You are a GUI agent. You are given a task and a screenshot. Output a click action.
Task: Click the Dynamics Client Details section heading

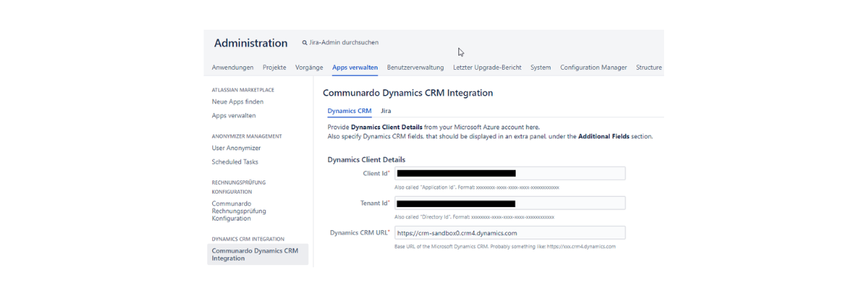[x=366, y=160]
